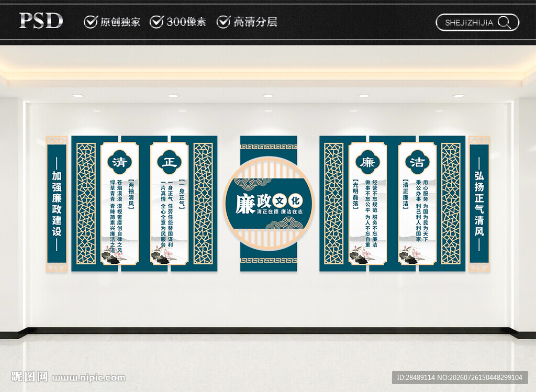
Task: Click the large 廉政 title text
Action: point(253,204)
